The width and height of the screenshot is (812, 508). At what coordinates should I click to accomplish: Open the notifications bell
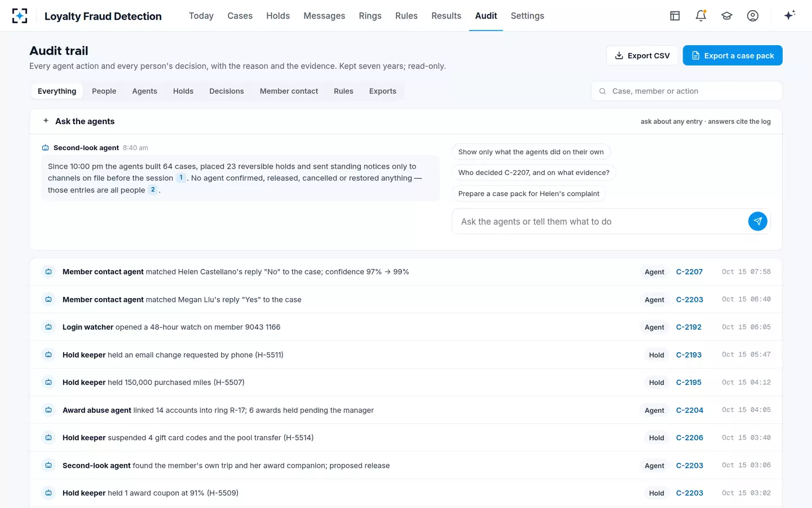[x=701, y=16]
